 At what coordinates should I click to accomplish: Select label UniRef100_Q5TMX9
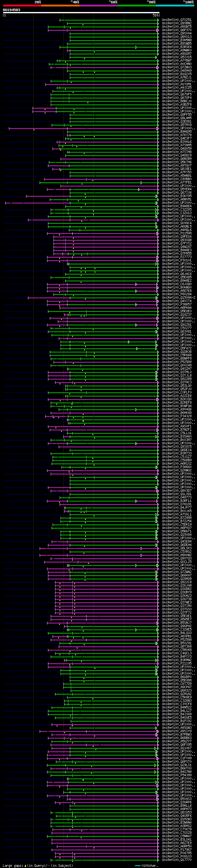click(x=177, y=125)
